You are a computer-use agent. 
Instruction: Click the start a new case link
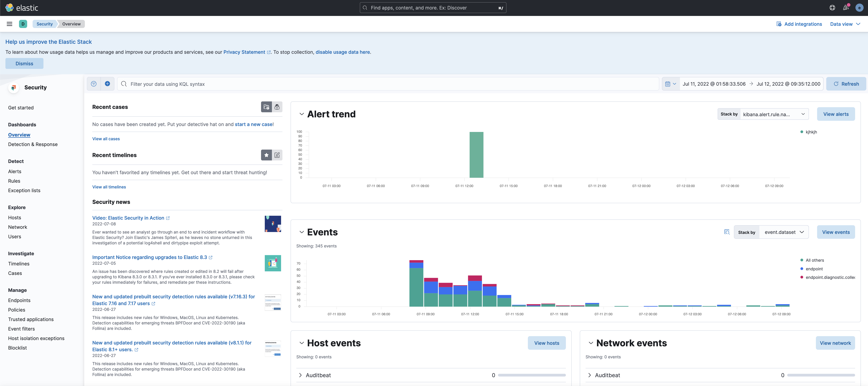coord(254,124)
